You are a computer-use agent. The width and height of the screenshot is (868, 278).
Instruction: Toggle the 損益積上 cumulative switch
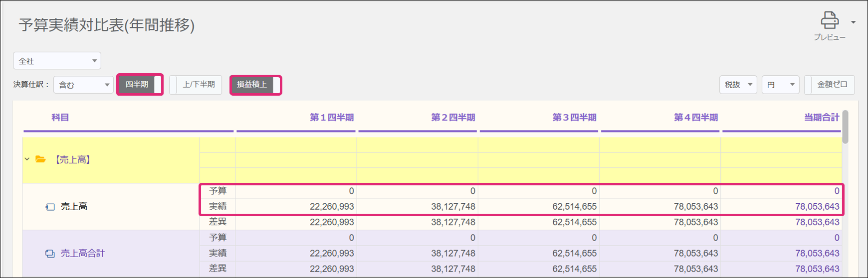coord(255,85)
